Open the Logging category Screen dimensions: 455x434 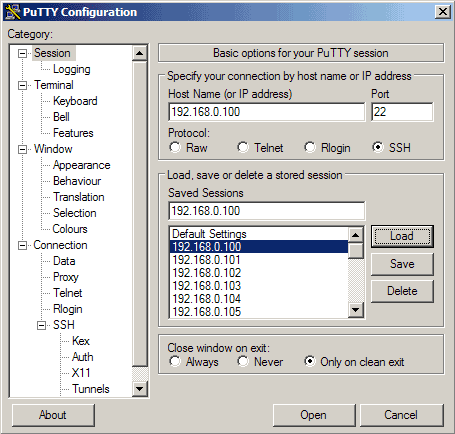72,69
